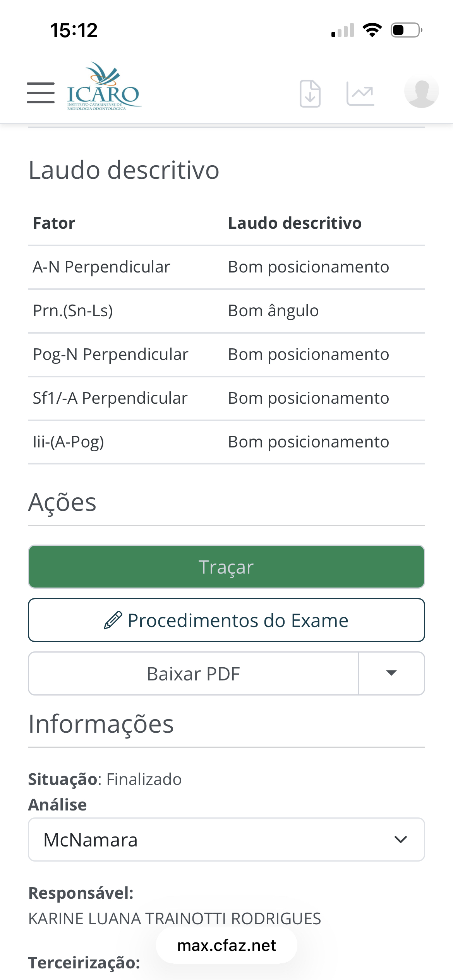Expand the Baixar PDF dropdown arrow
The height and width of the screenshot is (980, 453).
391,674
